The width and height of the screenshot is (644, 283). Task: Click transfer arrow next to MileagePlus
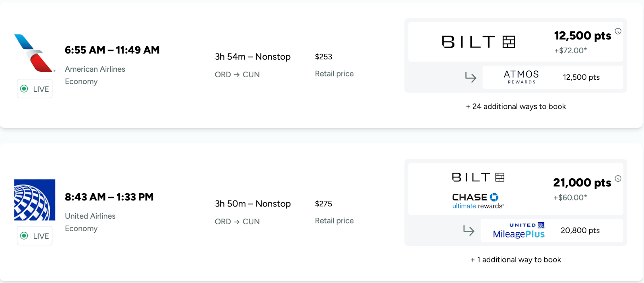click(x=469, y=230)
